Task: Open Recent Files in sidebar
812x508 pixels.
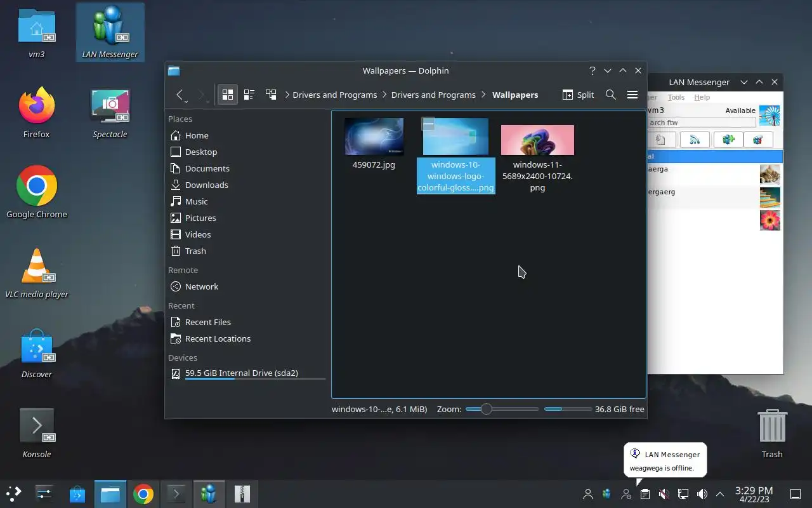Action: point(247,322)
